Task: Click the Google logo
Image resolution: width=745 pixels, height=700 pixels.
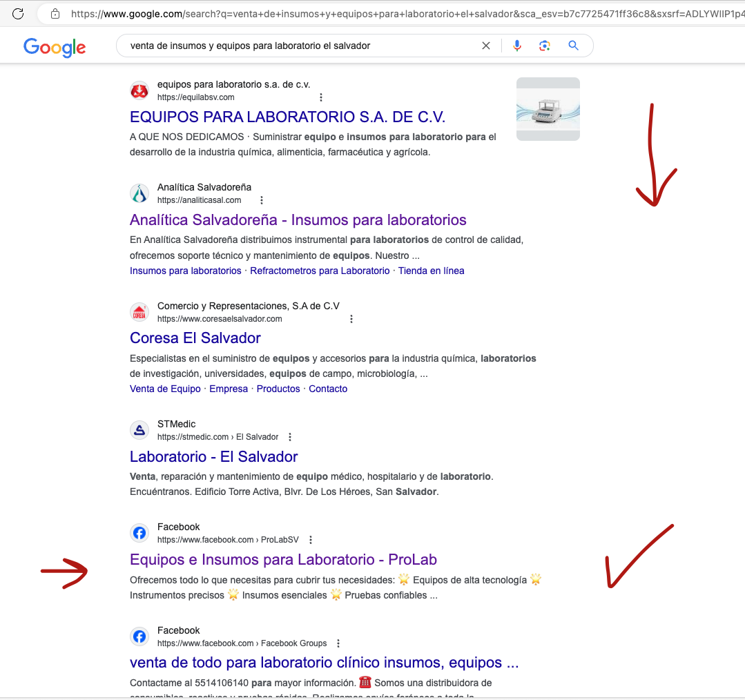Action: point(55,47)
